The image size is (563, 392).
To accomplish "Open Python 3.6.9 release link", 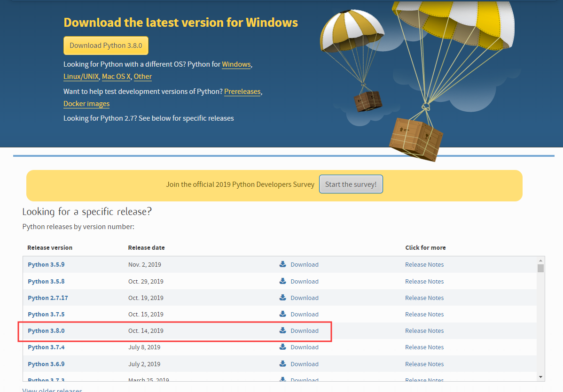I will (46, 364).
